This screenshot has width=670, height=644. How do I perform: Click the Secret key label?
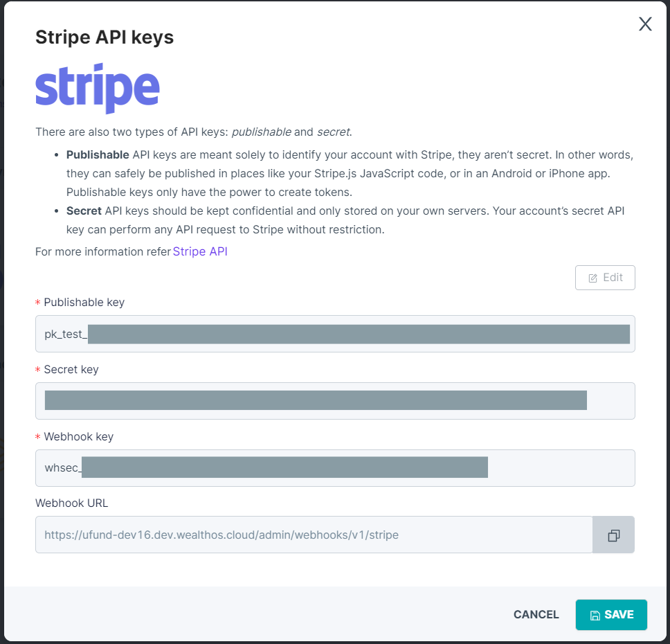(x=71, y=370)
